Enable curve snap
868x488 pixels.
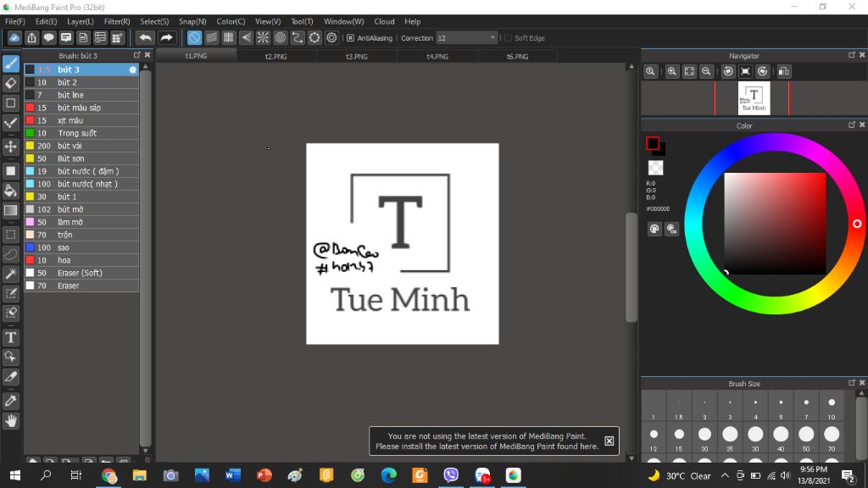[298, 37]
